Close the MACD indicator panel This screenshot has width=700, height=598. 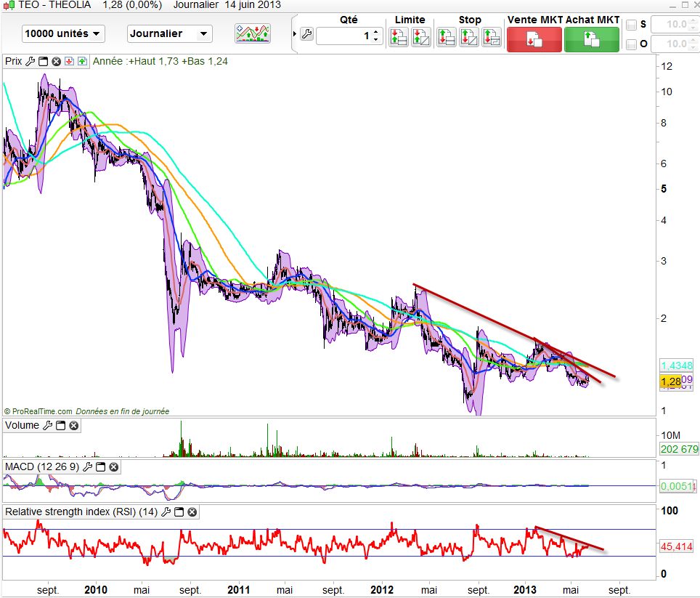pos(113,466)
